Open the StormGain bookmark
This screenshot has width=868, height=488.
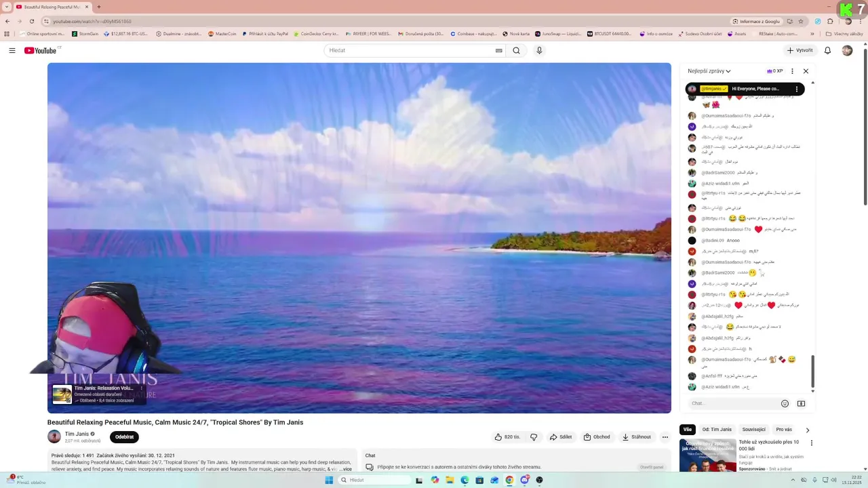point(84,33)
